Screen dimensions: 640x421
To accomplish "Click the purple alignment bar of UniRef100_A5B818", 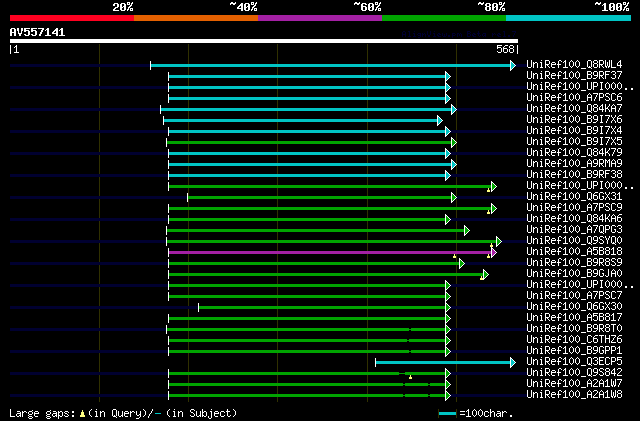I will pyautogui.click(x=330, y=253).
